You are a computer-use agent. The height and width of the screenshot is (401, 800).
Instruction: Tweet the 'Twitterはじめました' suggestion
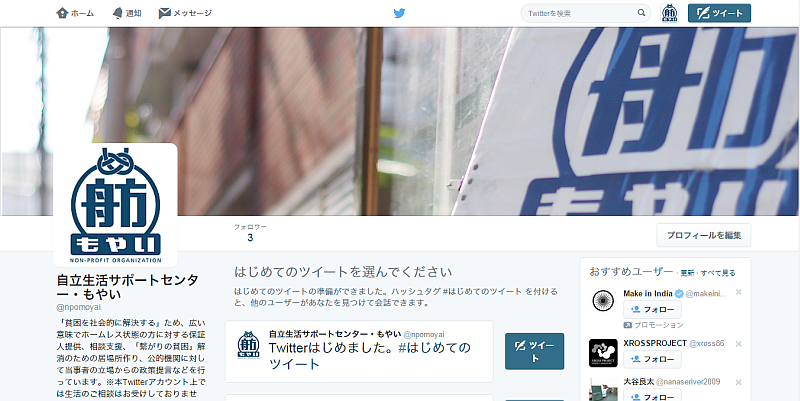pos(534,352)
